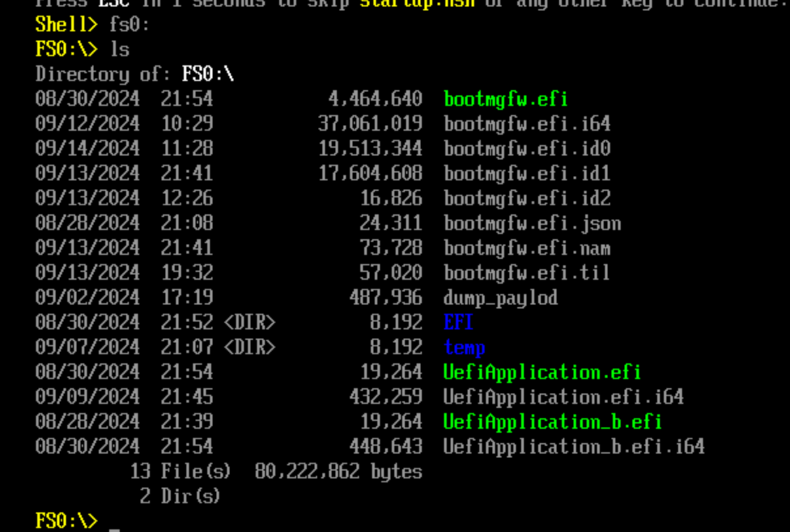Click the blue temp directory name
The width and height of the screenshot is (790, 532).
(x=464, y=348)
